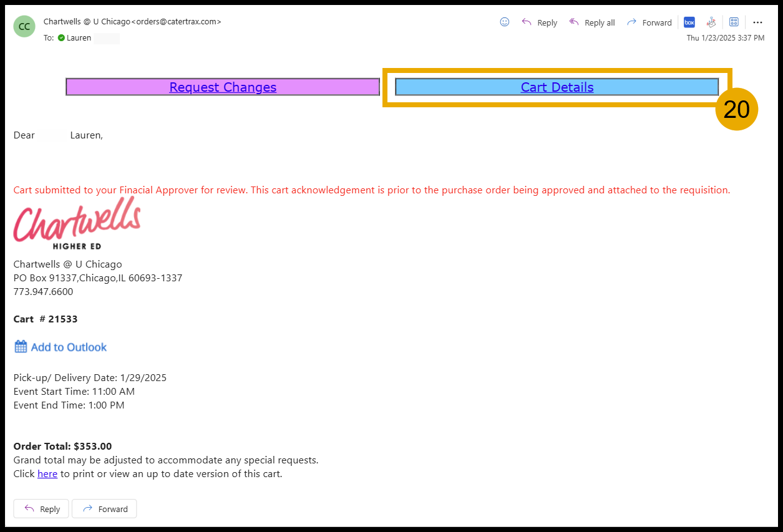Click Forward in the top toolbar

[649, 22]
